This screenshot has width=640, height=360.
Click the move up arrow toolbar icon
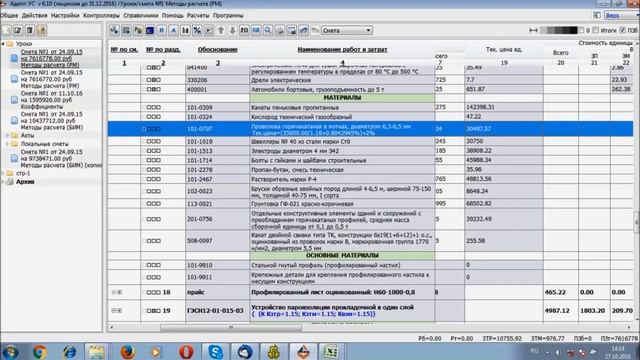click(x=221, y=30)
